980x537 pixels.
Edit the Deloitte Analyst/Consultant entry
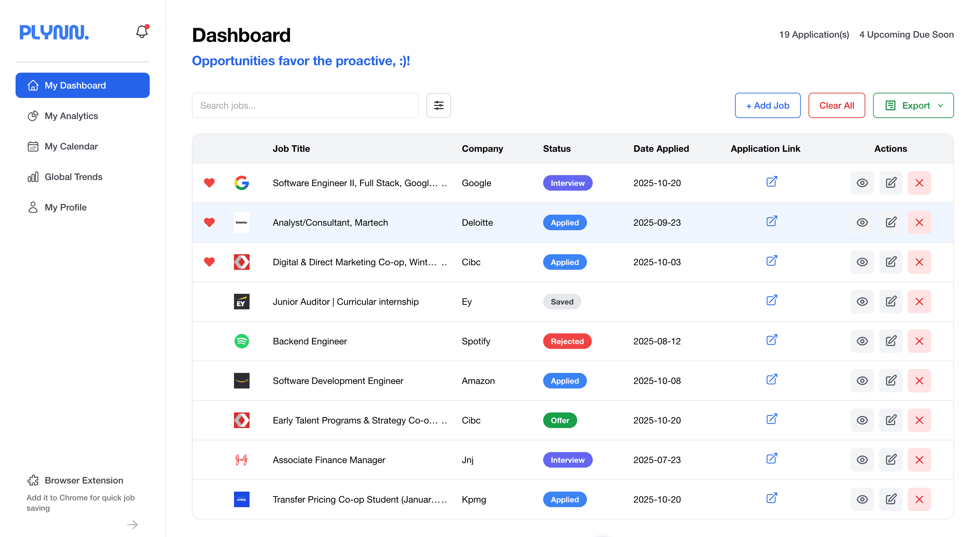point(891,222)
